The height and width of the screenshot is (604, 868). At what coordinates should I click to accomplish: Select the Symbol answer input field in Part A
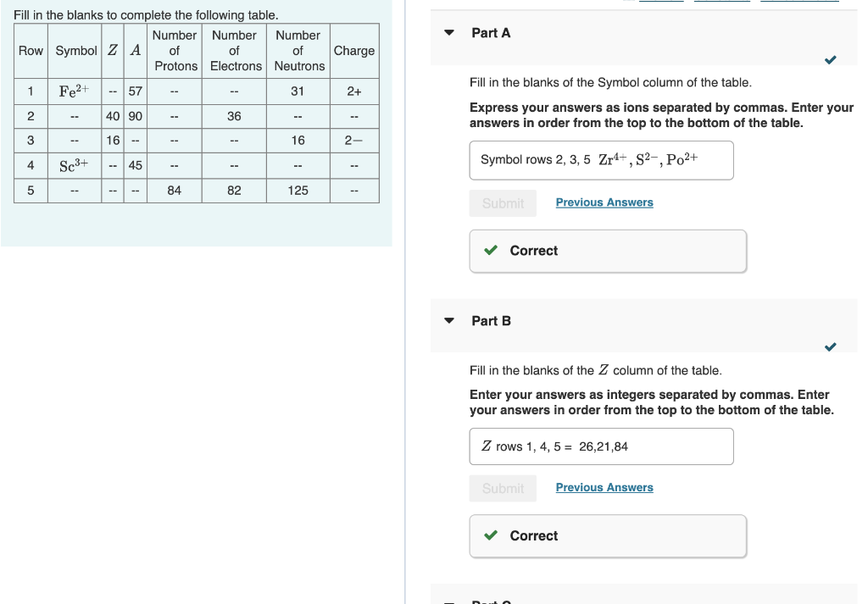pyautogui.click(x=601, y=160)
